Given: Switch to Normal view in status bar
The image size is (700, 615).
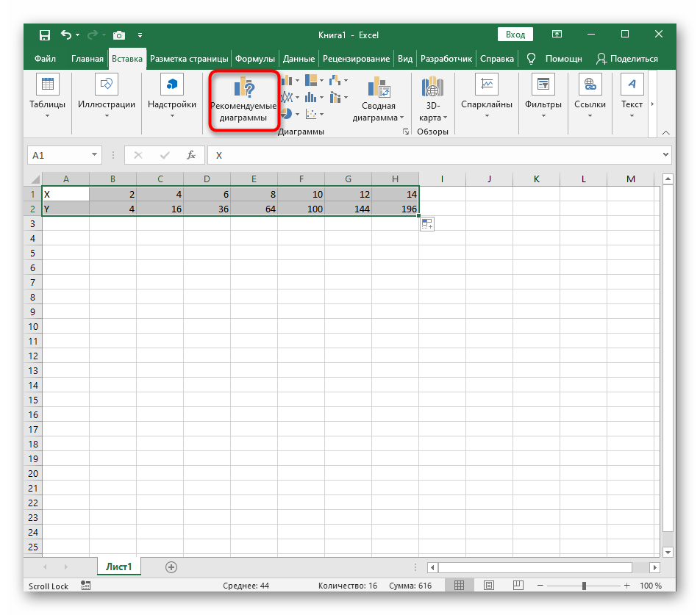Looking at the screenshot, I should (x=459, y=586).
